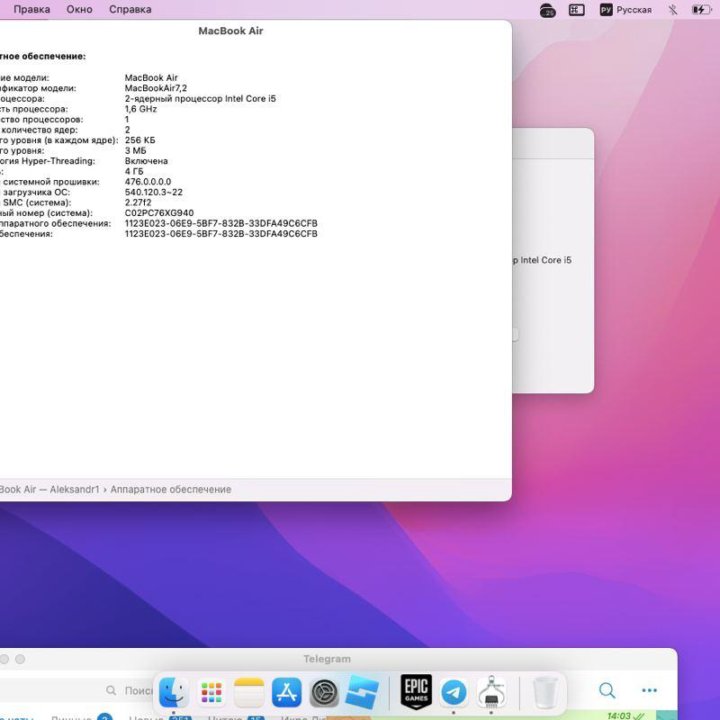Open the Окно menu
The width and height of the screenshot is (720, 720).
click(x=79, y=9)
